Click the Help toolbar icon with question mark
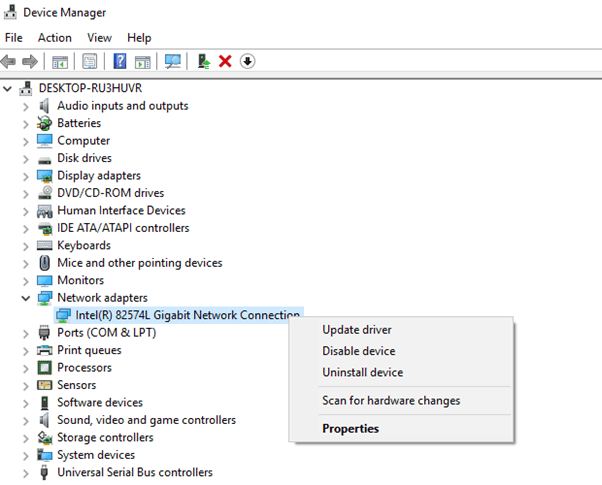 click(x=120, y=62)
